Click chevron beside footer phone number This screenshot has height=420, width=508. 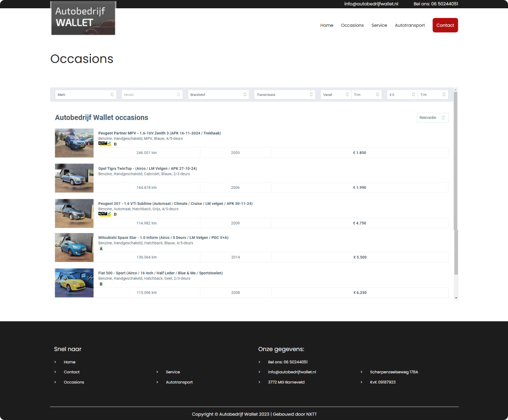tap(259, 362)
